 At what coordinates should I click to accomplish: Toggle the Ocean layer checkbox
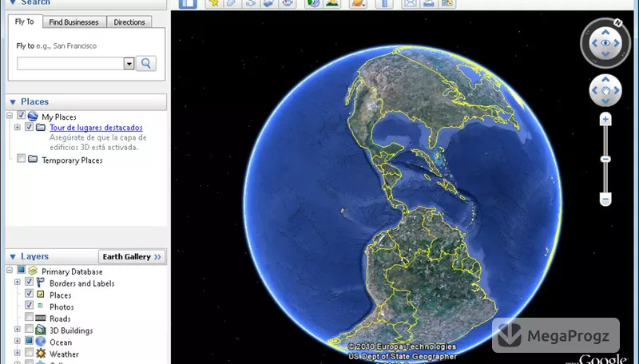(x=29, y=340)
